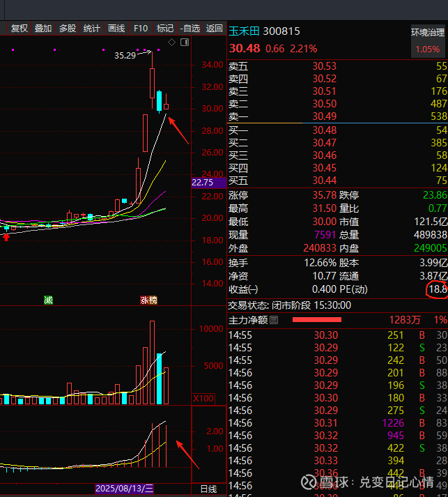Click the 换手 value 12.66%
The image size is (448, 497).
(320, 263)
